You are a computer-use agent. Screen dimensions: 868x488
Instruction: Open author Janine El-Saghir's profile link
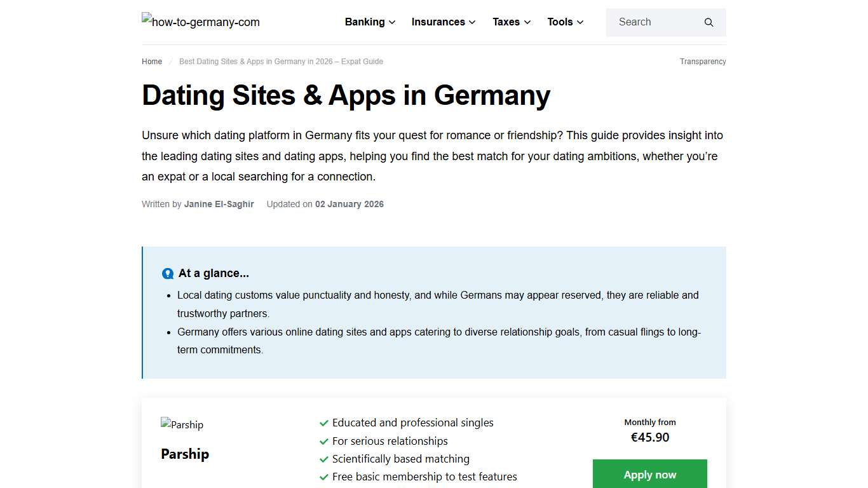tap(219, 204)
